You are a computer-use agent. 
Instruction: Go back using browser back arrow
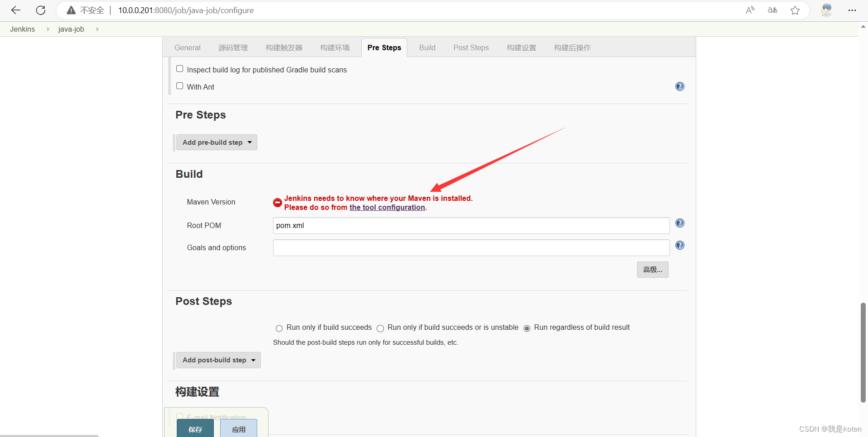click(x=16, y=10)
